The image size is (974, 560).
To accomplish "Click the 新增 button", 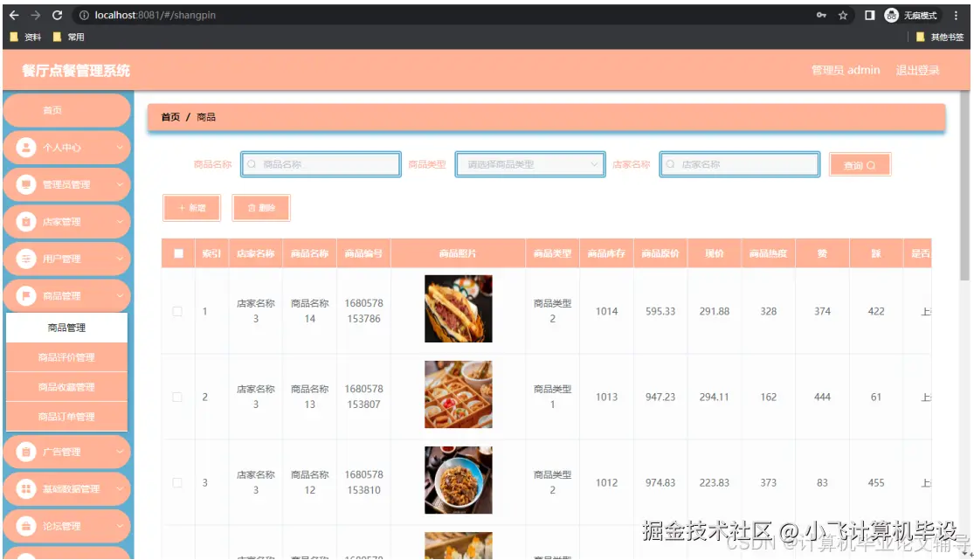I will tap(190, 208).
